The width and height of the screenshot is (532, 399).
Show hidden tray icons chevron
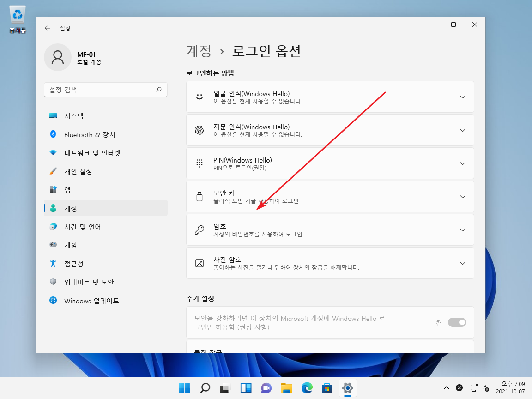[447, 388]
